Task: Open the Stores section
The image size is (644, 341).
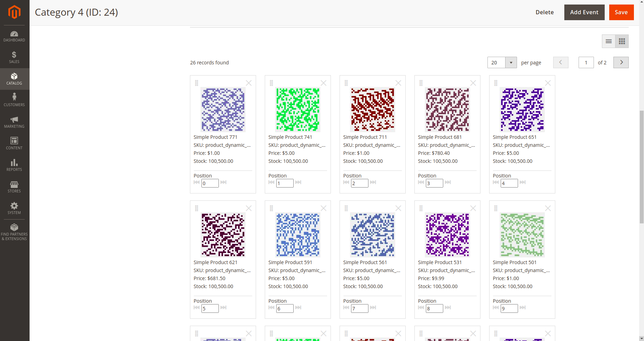Action: [x=14, y=187]
